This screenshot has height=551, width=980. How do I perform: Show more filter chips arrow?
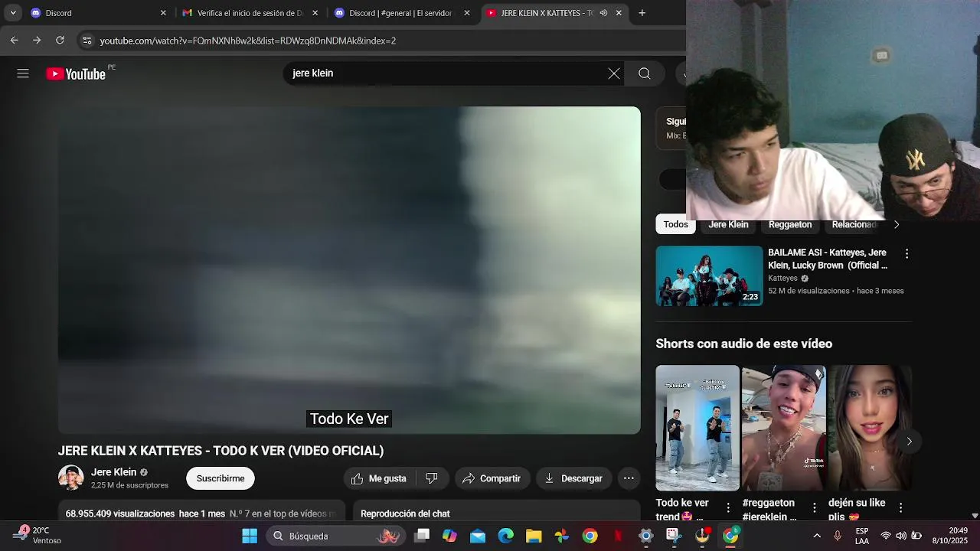(x=897, y=224)
